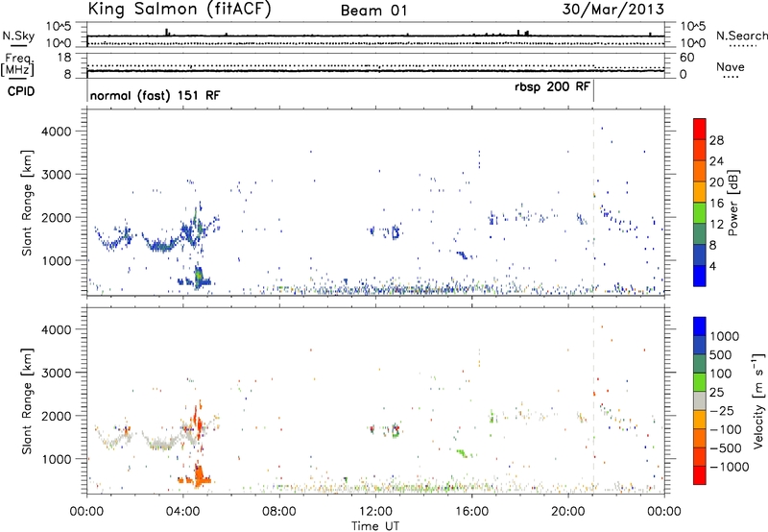Click the "N.Sky" legend label

18,36
